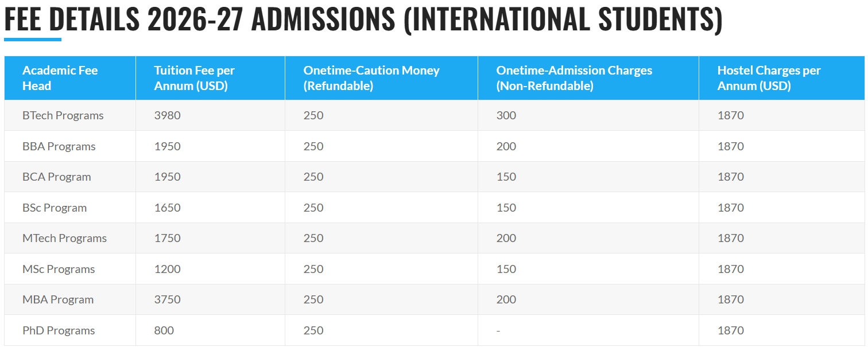Select the BCA Program row label
This screenshot has height=347, width=868.
click(57, 177)
